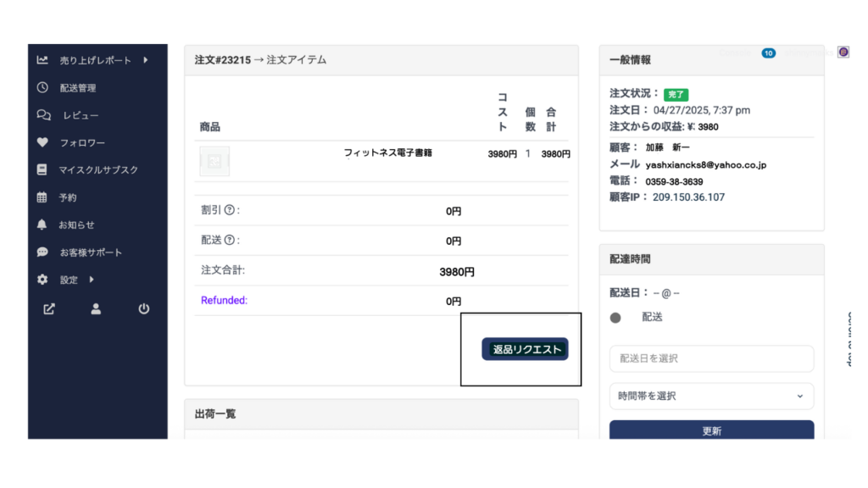Click the customer name 加藤 新一
The width and height of the screenshot is (868, 488).
click(667, 147)
